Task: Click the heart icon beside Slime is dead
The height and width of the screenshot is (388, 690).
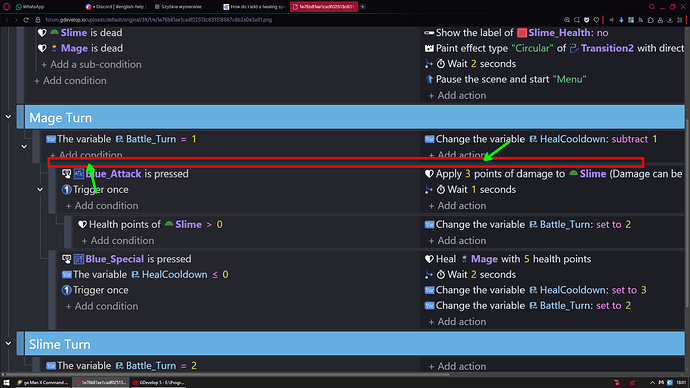Action: (x=42, y=33)
